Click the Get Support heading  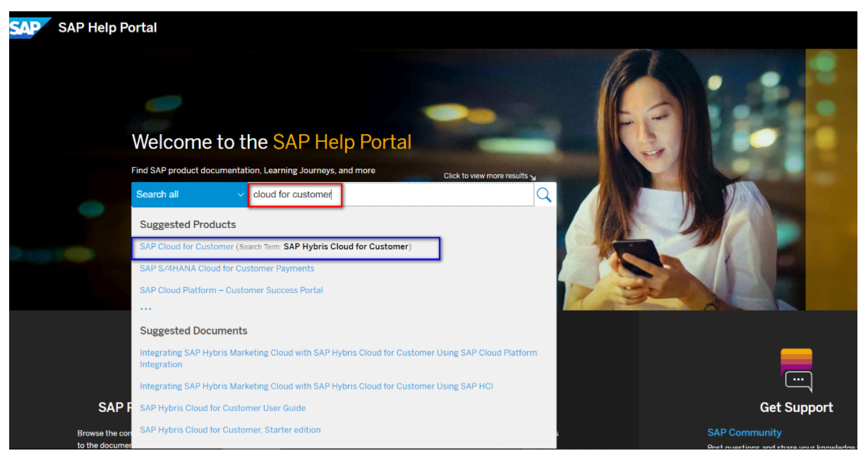pos(796,408)
